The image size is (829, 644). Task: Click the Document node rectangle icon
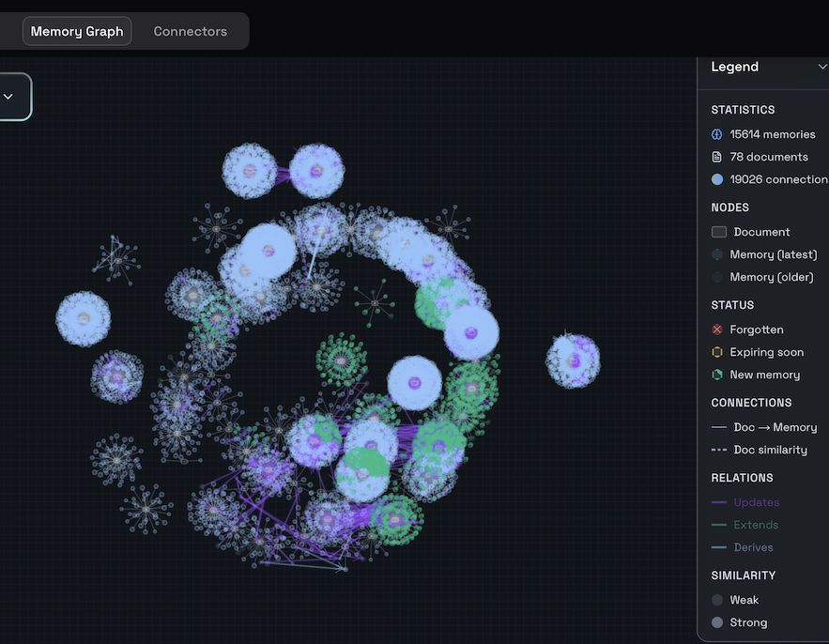click(x=719, y=232)
